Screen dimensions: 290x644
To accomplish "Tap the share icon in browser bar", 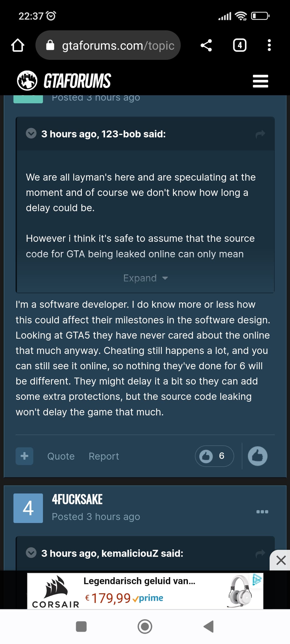I will point(206,45).
